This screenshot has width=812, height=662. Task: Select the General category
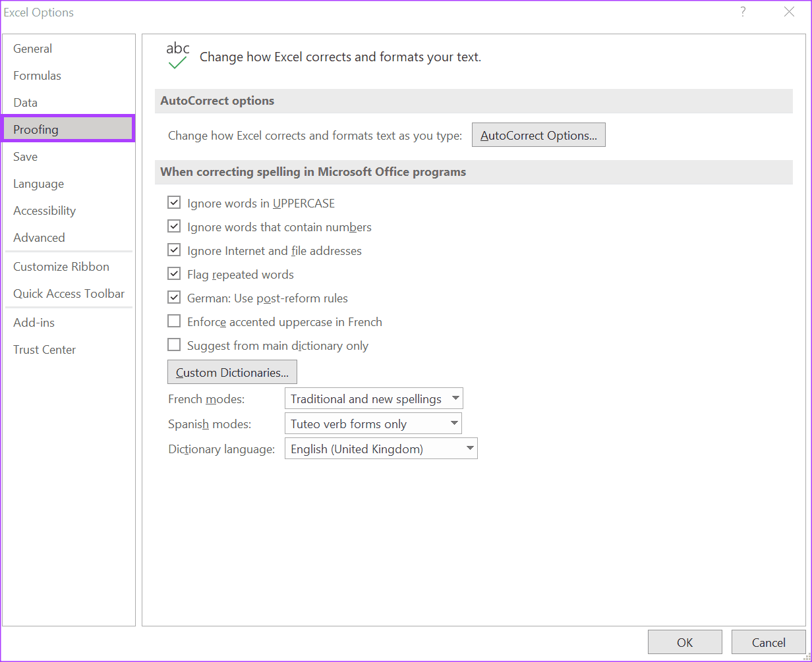(x=69, y=49)
